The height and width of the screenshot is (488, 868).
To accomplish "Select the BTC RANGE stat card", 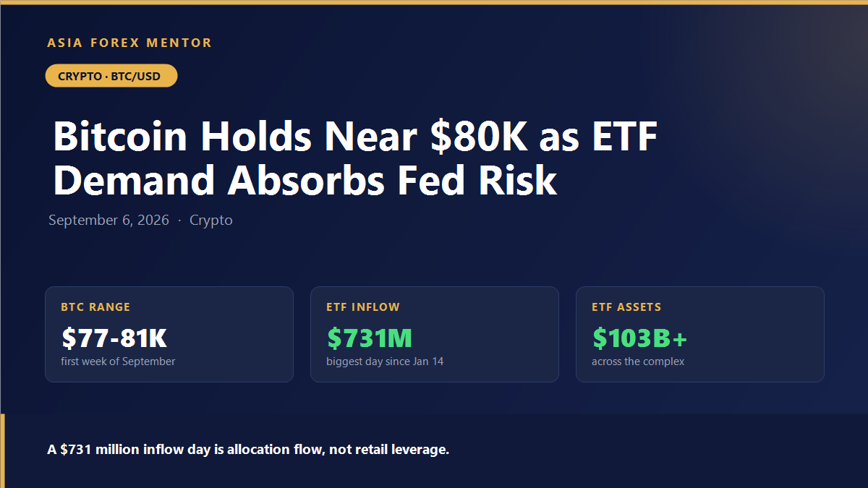I will (x=169, y=334).
